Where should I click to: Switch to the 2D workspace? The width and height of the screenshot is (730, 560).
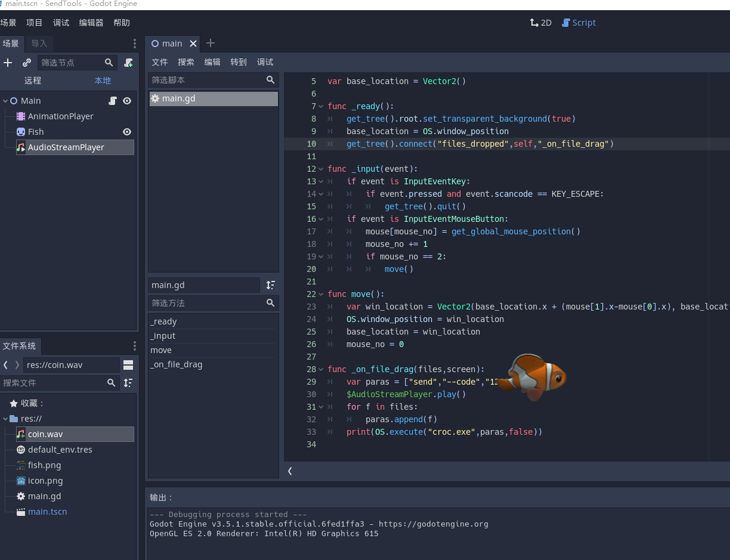tap(541, 23)
